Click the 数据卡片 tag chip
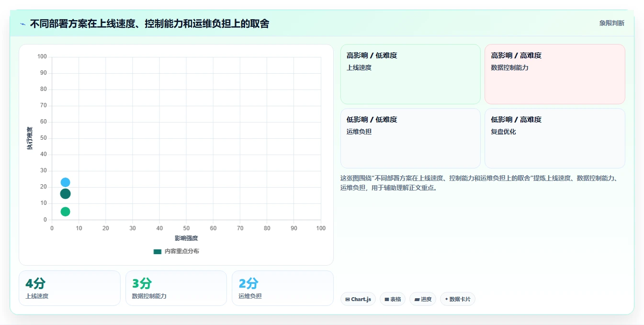Image resolution: width=644 pixels, height=325 pixels. click(x=458, y=299)
